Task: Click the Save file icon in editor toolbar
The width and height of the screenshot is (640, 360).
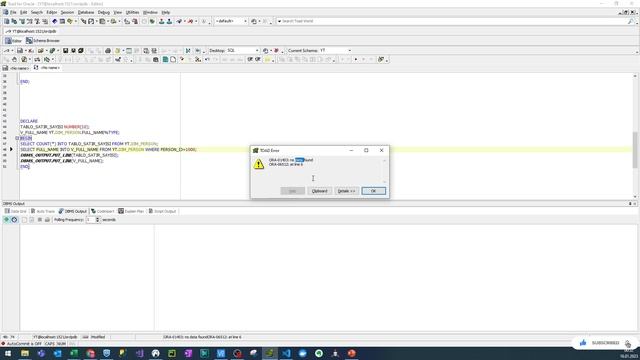Action: (x=20, y=51)
